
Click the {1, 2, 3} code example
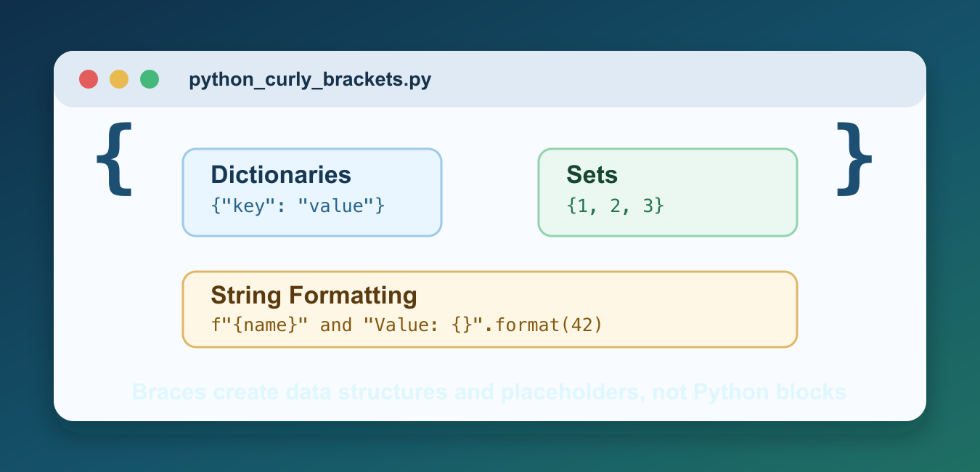pos(616,206)
